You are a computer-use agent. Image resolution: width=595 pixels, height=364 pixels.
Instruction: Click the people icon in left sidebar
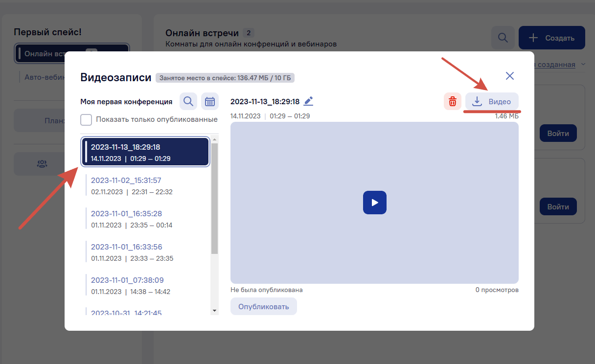(x=42, y=164)
